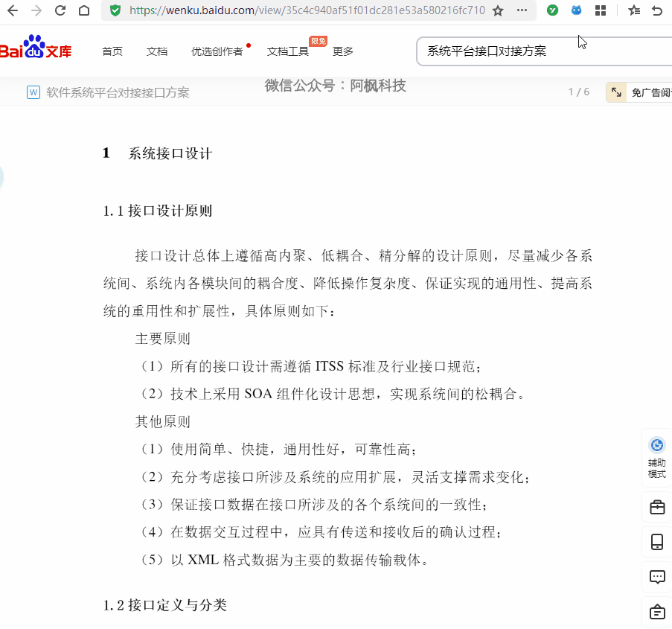Screen dimensions: 672x629
Task: Click the fullscreen expand icon near 免广告阅读
Action: click(615, 92)
